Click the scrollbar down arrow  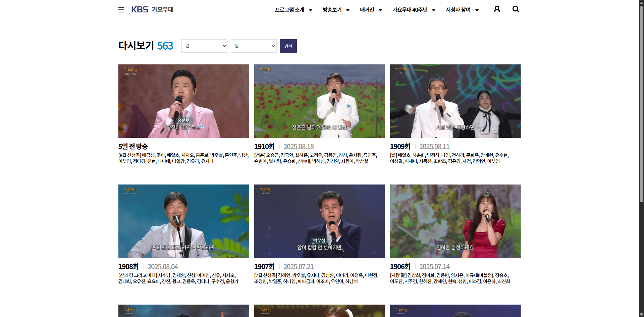click(641, 314)
